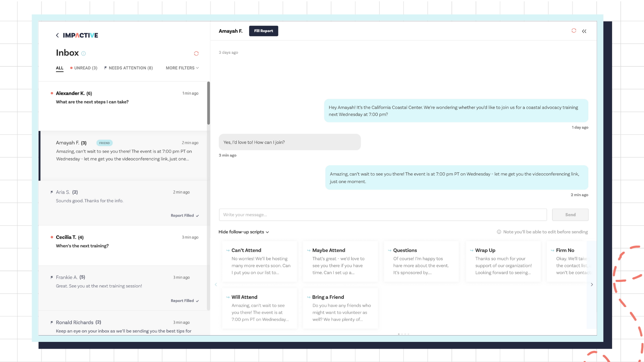Switch to the ALL inbox tab
This screenshot has width=644, height=362.
59,68
